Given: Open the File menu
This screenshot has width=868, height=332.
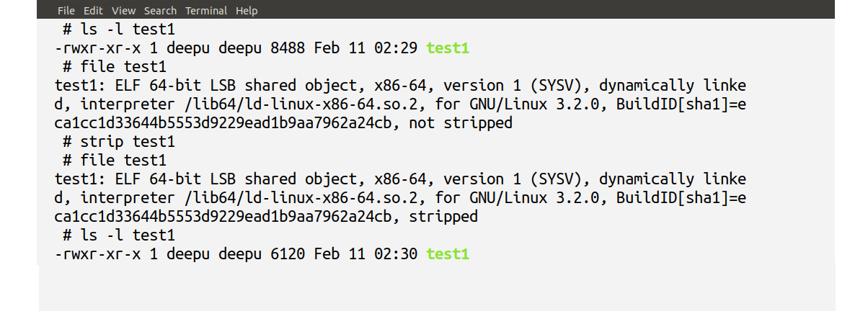Looking at the screenshot, I should 66,11.
